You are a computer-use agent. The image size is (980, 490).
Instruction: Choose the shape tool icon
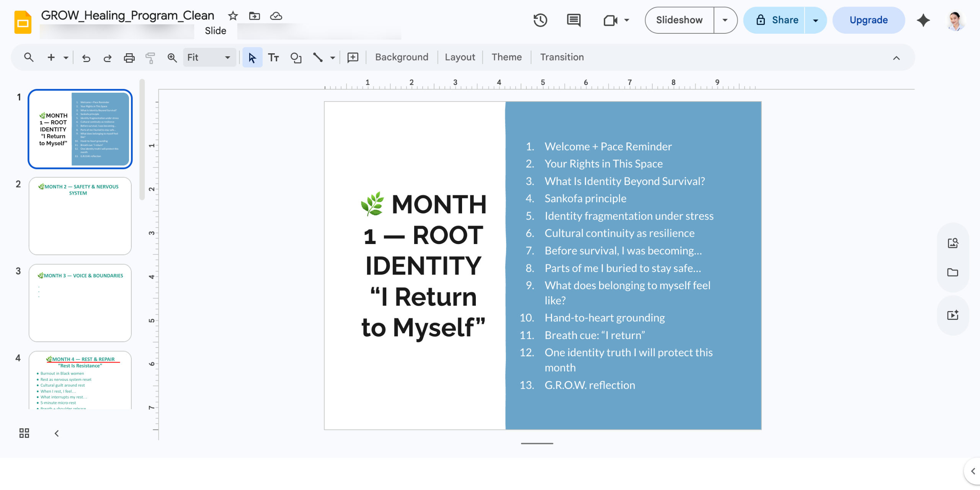pos(296,57)
